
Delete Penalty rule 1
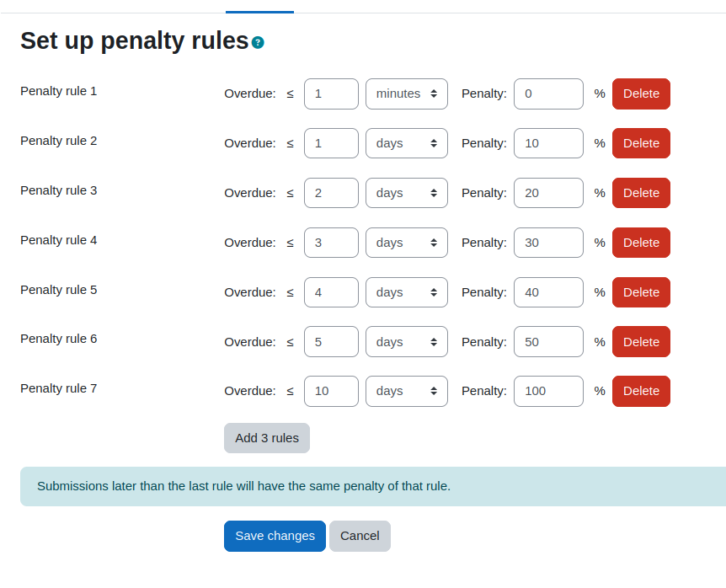click(641, 94)
